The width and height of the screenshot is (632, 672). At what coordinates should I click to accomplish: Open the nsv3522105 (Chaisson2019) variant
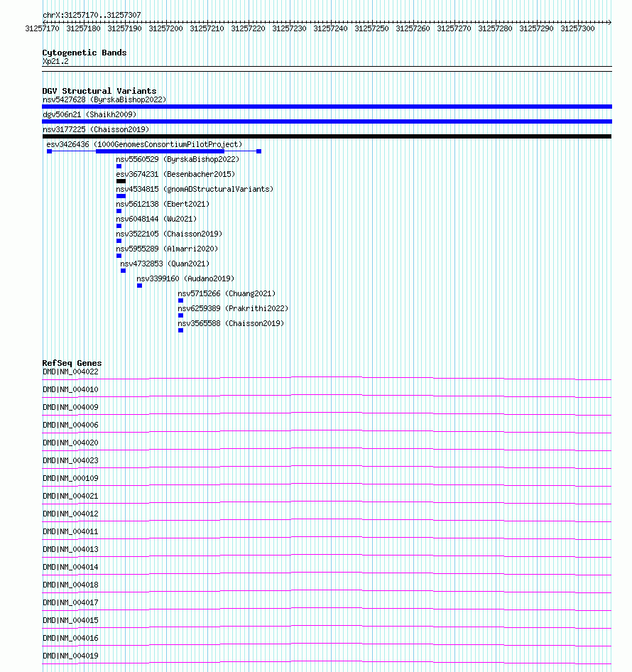(169, 234)
